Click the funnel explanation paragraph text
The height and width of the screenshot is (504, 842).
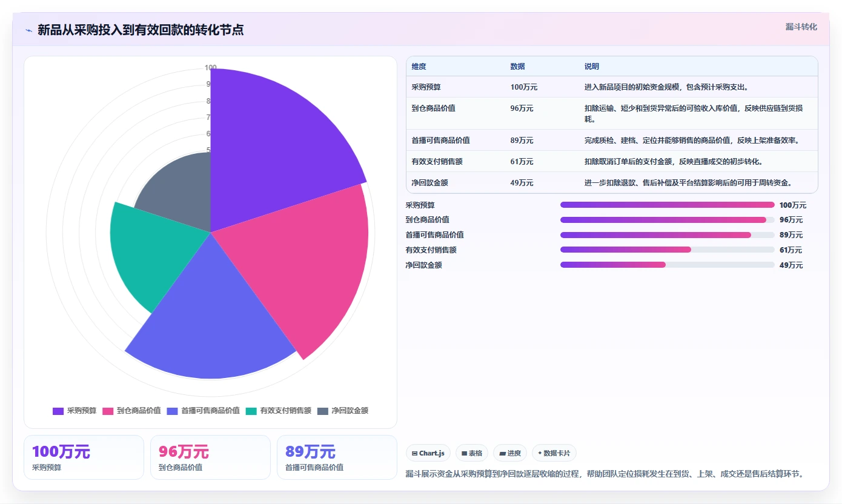tap(605, 474)
